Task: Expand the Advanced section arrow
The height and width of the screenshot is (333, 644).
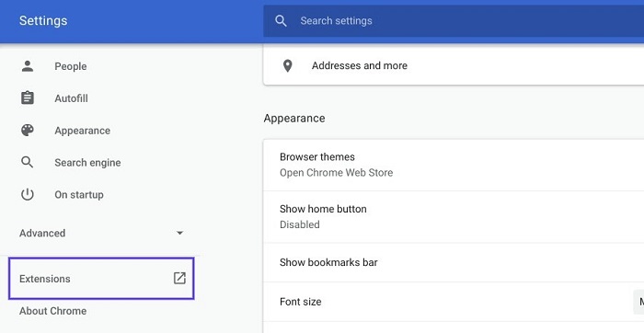Action: pyautogui.click(x=179, y=233)
